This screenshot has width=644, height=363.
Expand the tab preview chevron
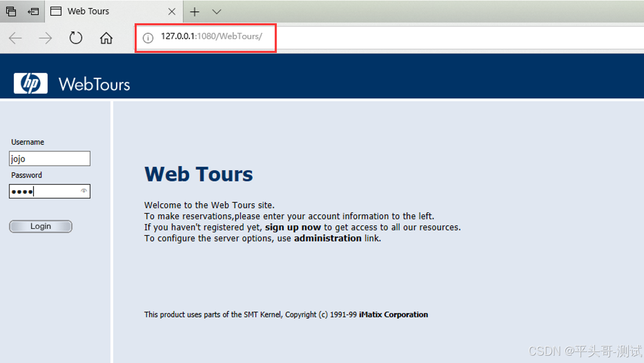216,12
